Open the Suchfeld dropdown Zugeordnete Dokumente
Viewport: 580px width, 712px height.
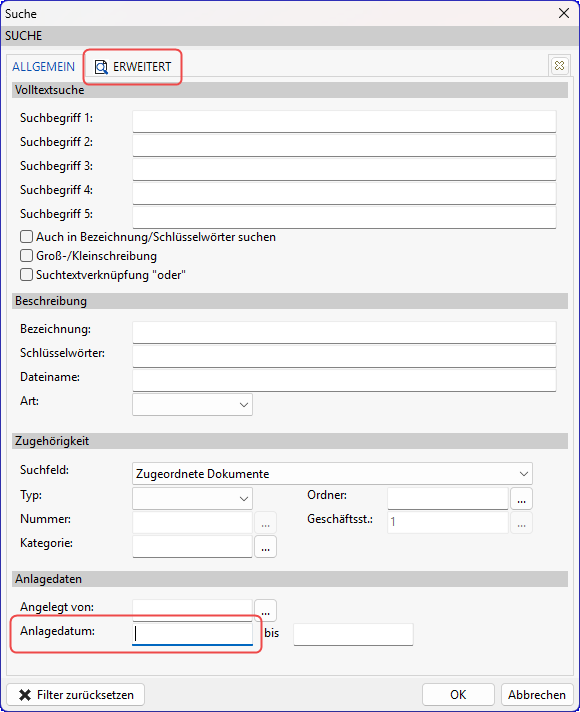pos(332,474)
